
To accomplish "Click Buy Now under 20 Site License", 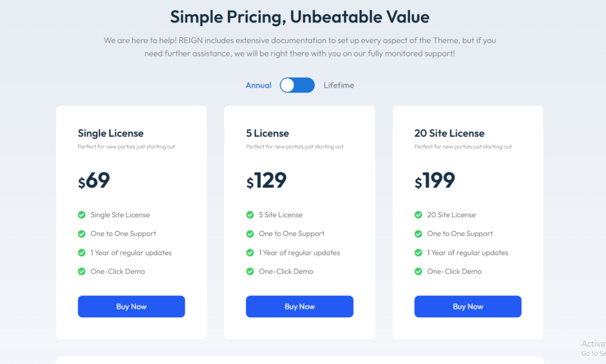I will click(468, 307).
